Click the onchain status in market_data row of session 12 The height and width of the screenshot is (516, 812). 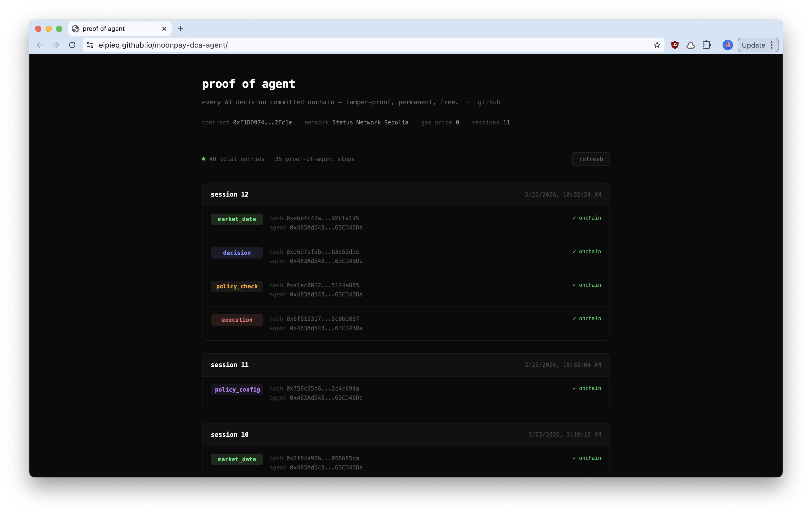pos(587,218)
